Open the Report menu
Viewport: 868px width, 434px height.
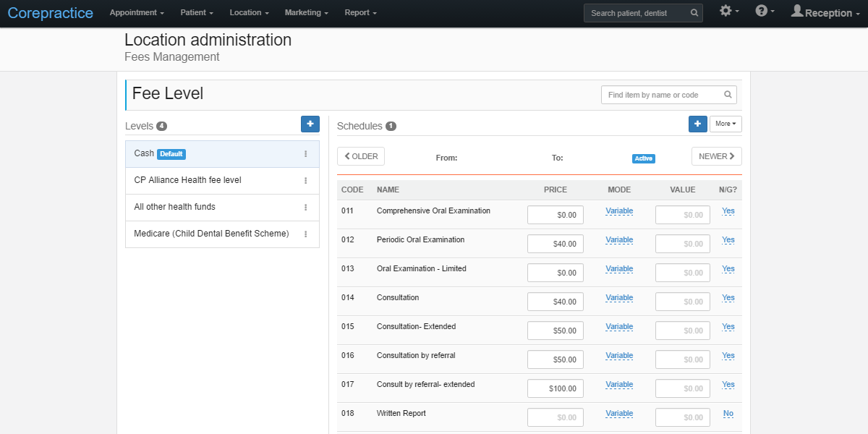359,12
